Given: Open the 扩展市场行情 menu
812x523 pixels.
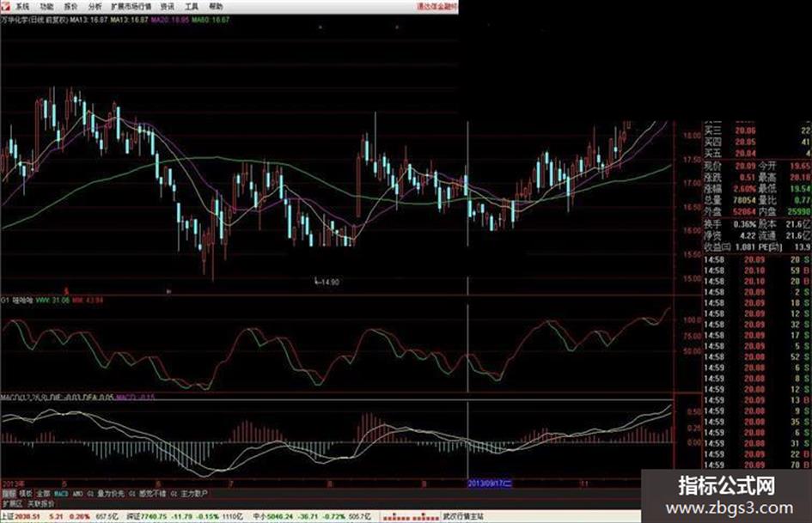Looking at the screenshot, I should coord(131,7).
